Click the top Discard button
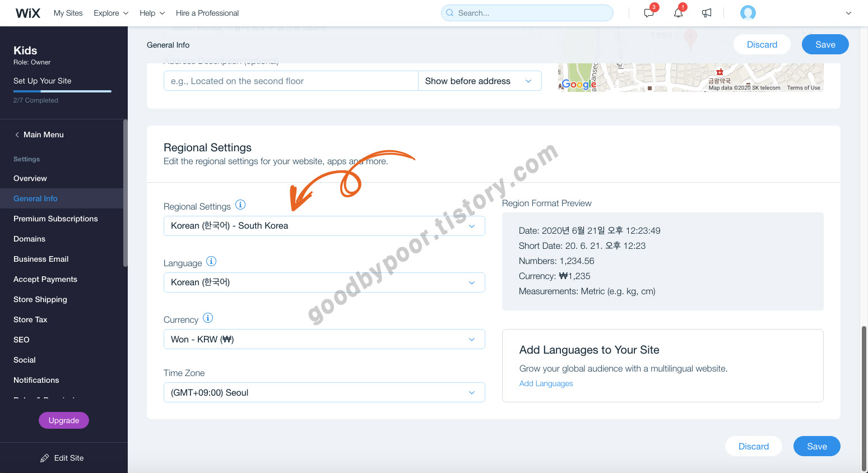This screenshot has height=473, width=868. click(762, 44)
